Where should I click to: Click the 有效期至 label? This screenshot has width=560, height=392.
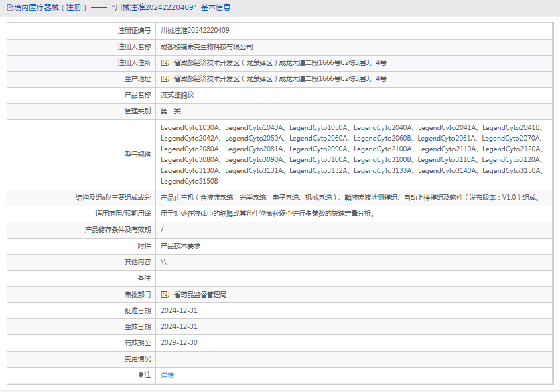pyautogui.click(x=137, y=342)
